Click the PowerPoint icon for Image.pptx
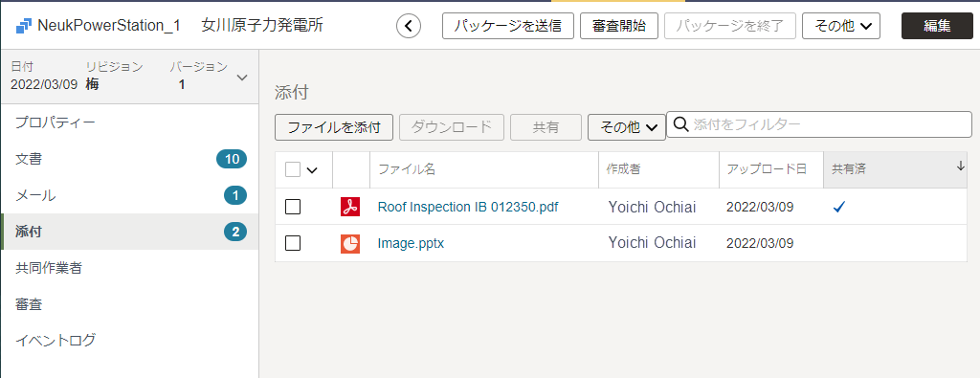 coord(350,243)
